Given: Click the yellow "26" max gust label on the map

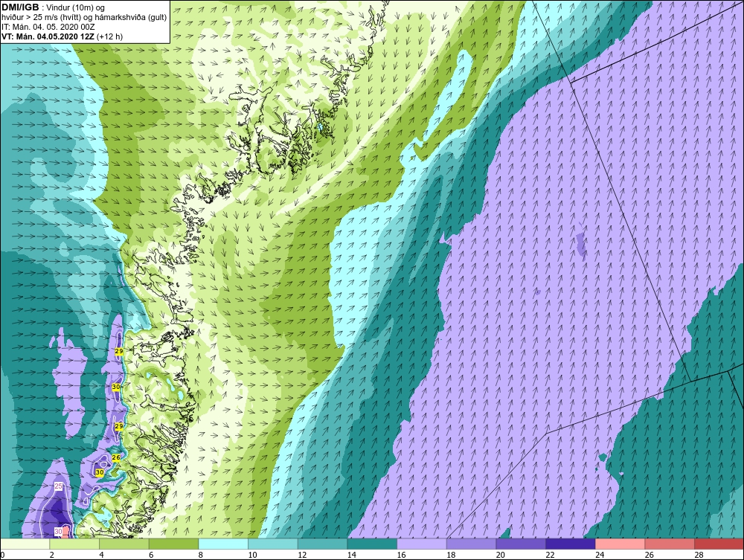Looking at the screenshot, I should (116, 457).
